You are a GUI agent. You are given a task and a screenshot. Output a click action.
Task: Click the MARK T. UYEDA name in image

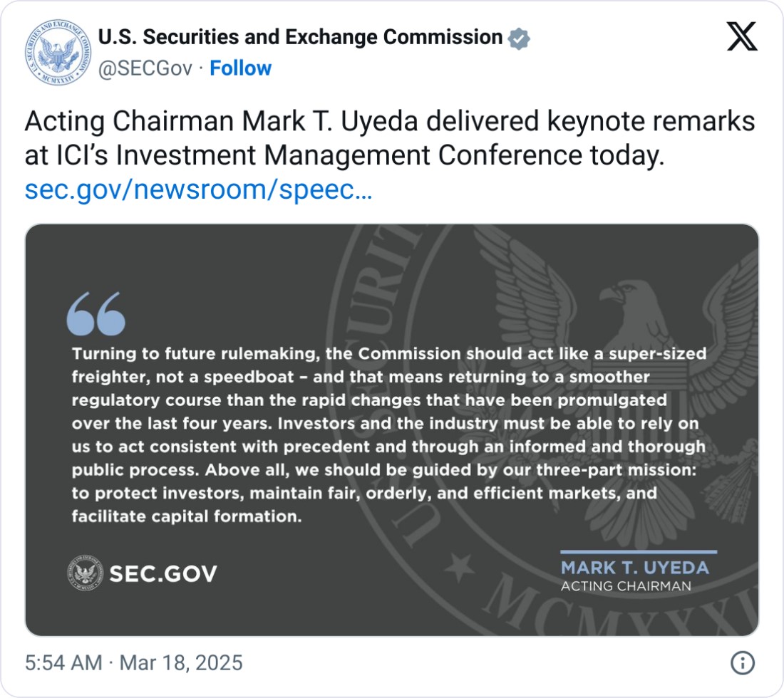click(x=634, y=568)
